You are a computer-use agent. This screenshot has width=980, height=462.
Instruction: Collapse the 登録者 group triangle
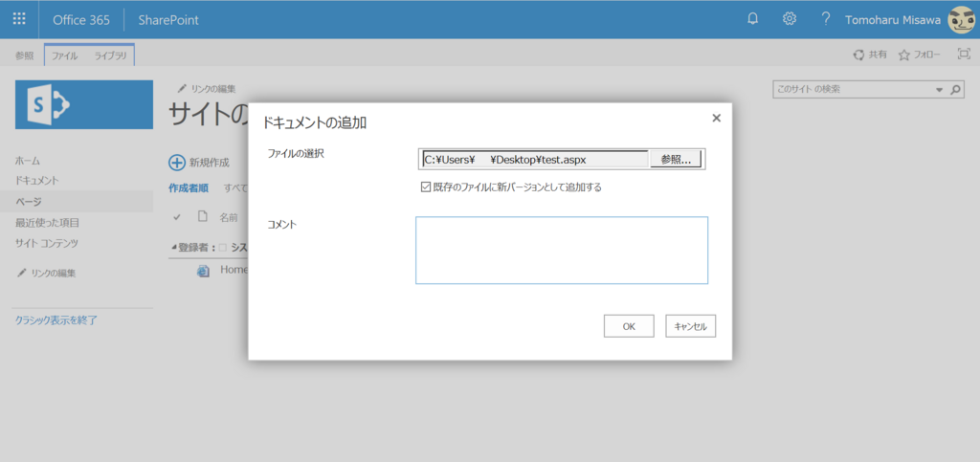click(x=174, y=248)
